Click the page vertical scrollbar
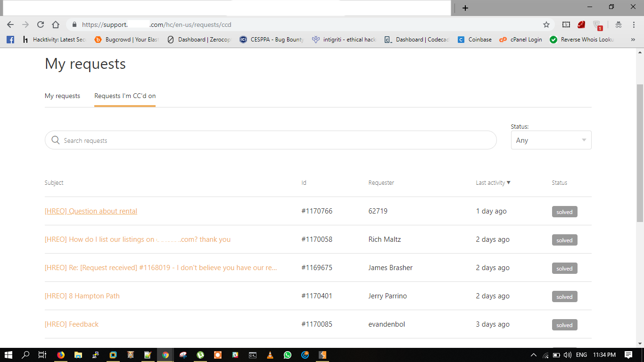644x362 pixels. pos(640,153)
